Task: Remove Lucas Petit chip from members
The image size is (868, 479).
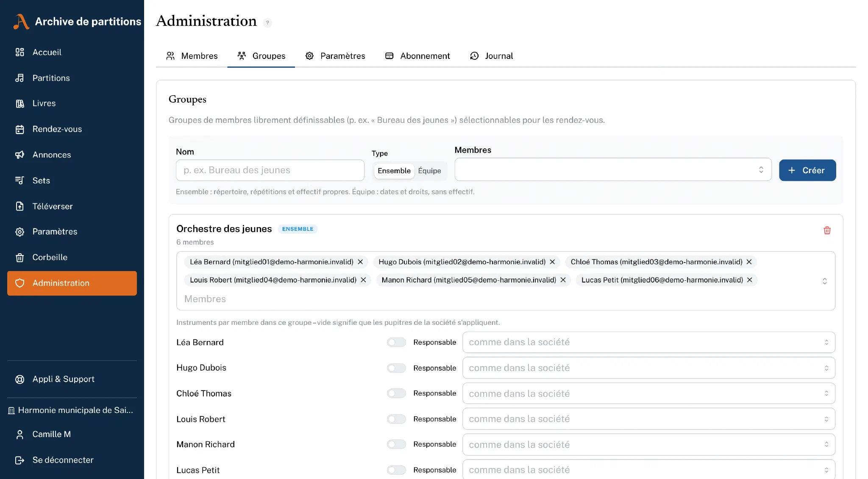Action: click(x=749, y=280)
